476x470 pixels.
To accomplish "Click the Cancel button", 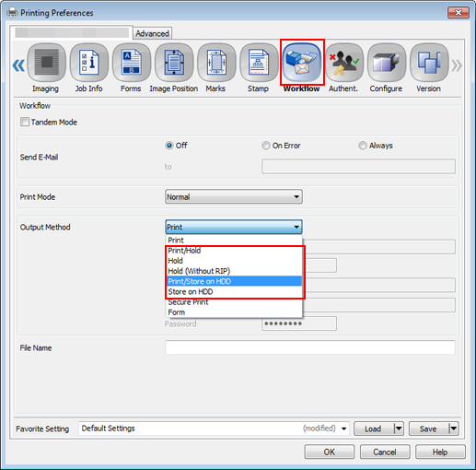I will (x=385, y=452).
